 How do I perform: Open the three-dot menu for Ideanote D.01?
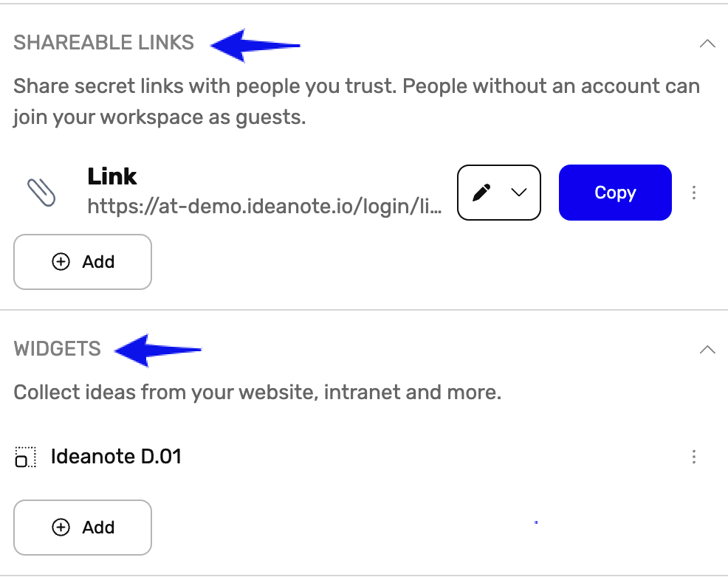(x=694, y=457)
